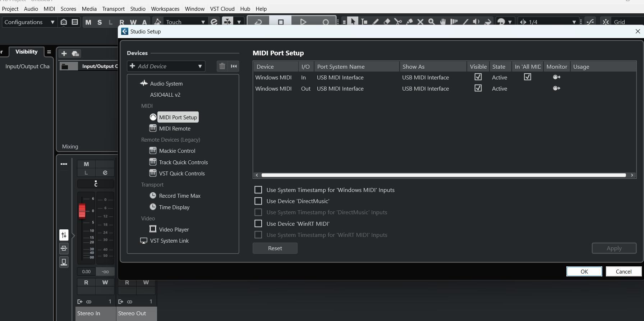The image size is (644, 321).
Task: Open the Audio menu
Action: pyautogui.click(x=31, y=9)
